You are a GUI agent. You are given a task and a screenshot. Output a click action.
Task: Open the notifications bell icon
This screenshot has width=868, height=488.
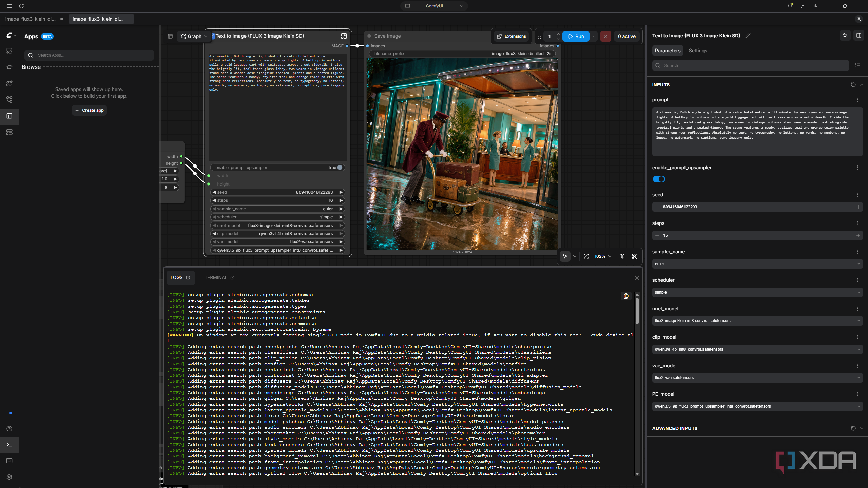tap(790, 6)
